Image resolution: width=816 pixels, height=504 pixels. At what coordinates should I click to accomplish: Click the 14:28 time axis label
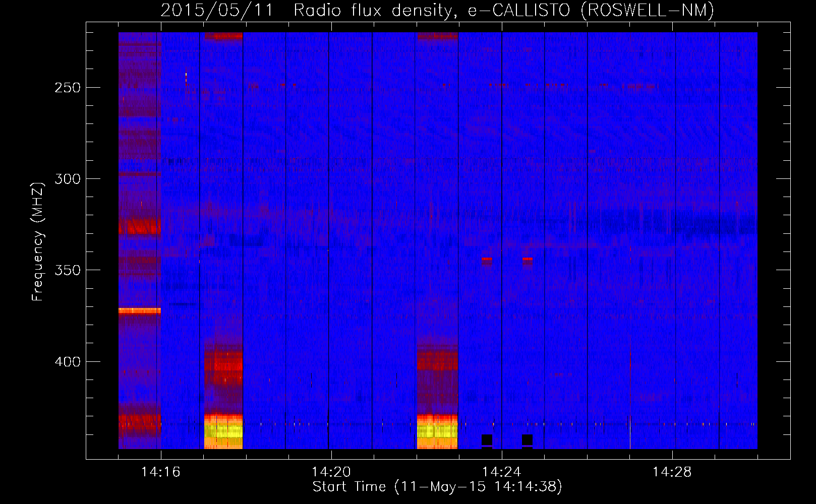point(672,472)
